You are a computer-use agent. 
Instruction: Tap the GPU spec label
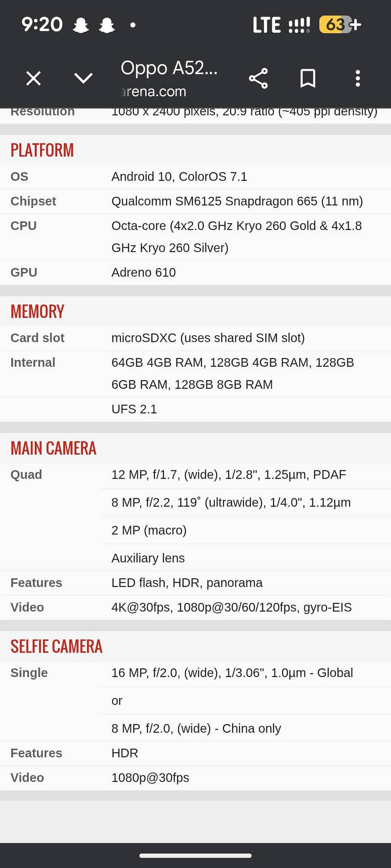pyautogui.click(x=24, y=273)
